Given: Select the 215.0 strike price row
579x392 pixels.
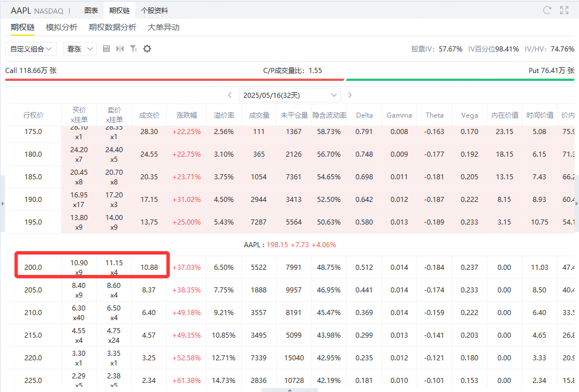Looking at the screenshot, I should [x=290, y=335].
